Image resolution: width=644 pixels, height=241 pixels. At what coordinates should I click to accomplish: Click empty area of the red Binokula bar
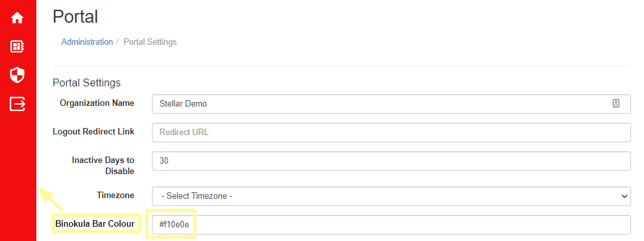[x=18, y=173]
